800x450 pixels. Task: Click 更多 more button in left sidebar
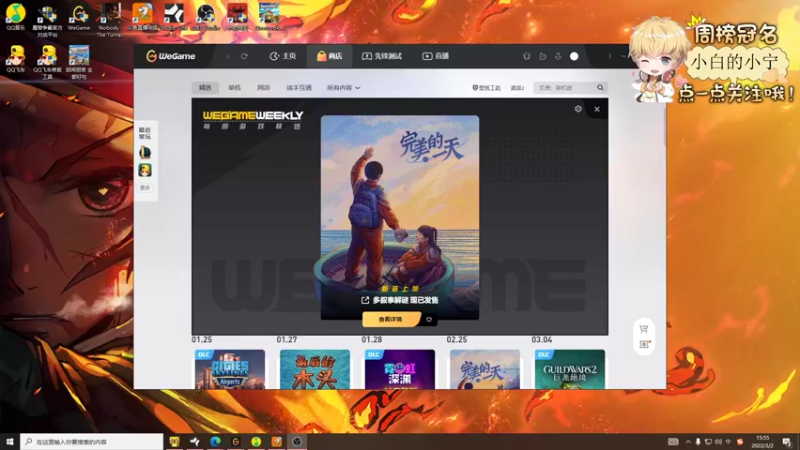(x=145, y=188)
